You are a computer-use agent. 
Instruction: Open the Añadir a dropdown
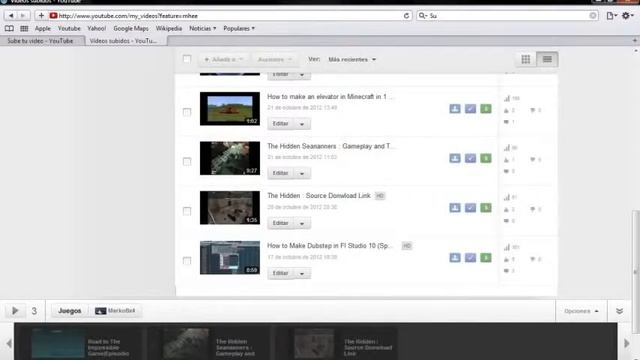223,60
